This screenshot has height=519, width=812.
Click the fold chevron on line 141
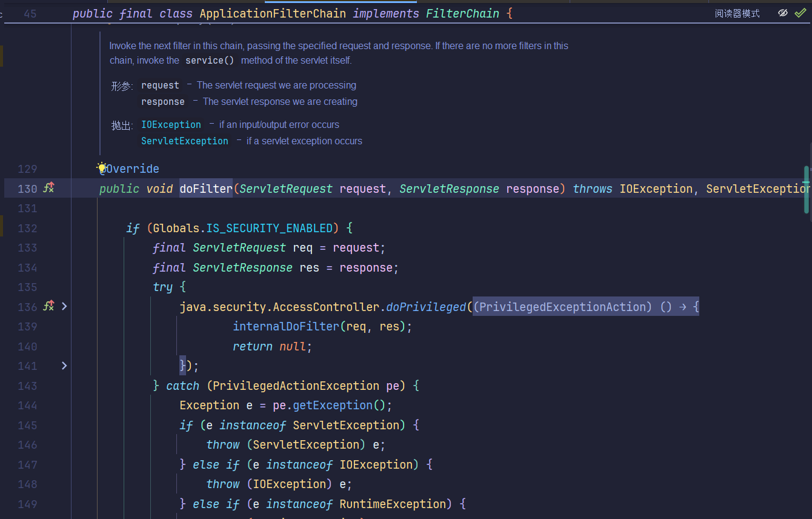64,366
